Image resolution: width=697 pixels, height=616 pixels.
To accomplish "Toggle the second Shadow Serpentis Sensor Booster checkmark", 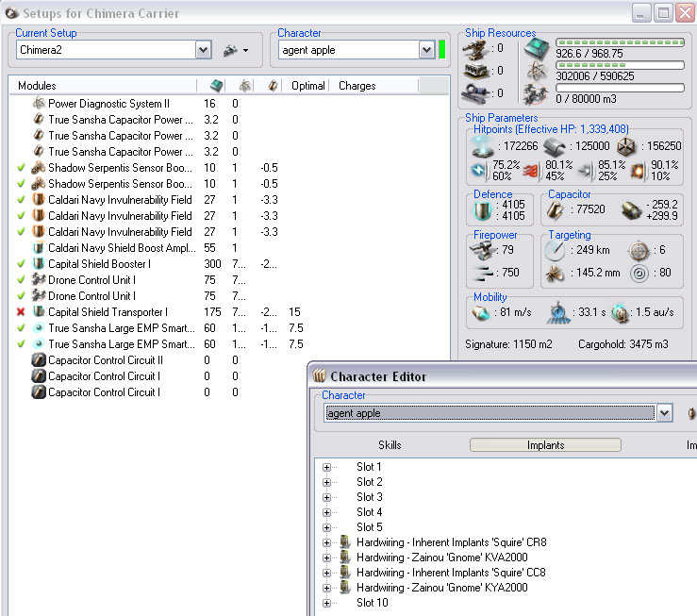I will (x=21, y=184).
